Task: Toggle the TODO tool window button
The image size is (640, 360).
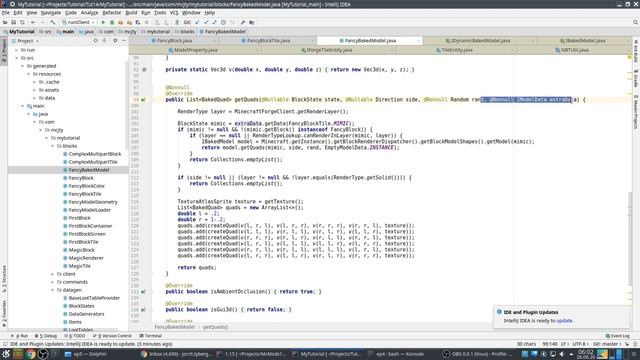Action: pos(75,336)
